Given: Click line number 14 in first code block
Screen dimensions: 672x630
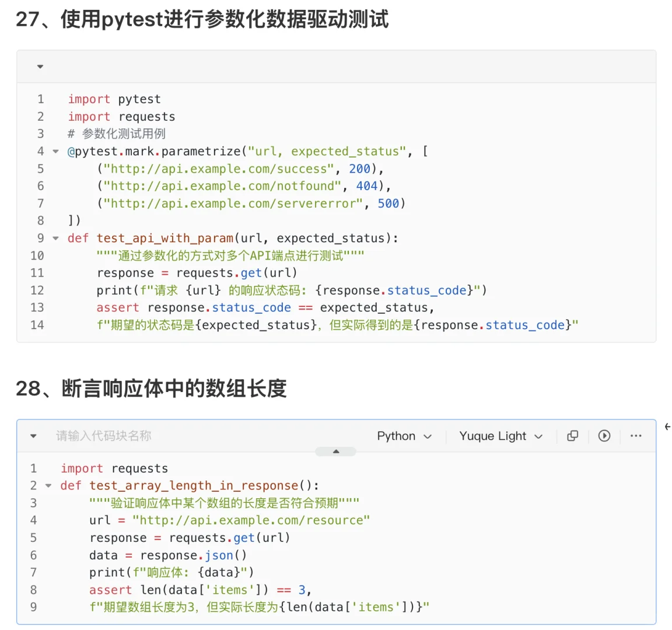Looking at the screenshot, I should (x=37, y=325).
